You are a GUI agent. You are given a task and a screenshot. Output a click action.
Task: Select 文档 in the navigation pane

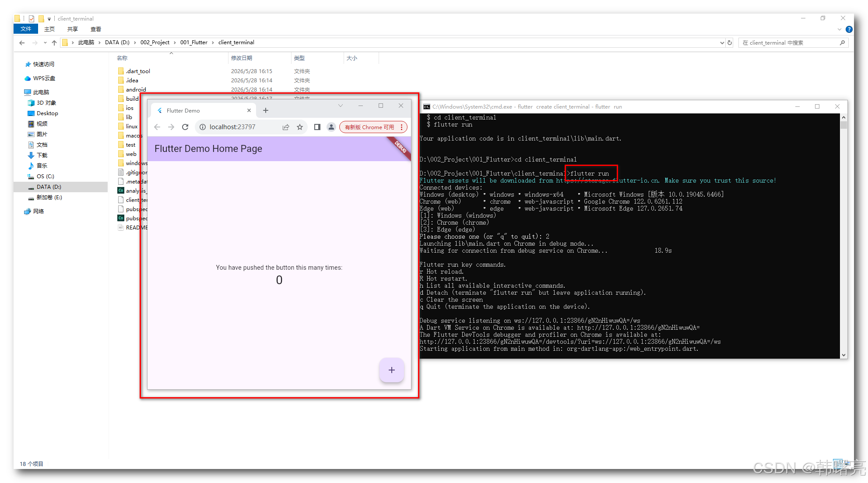coord(42,145)
